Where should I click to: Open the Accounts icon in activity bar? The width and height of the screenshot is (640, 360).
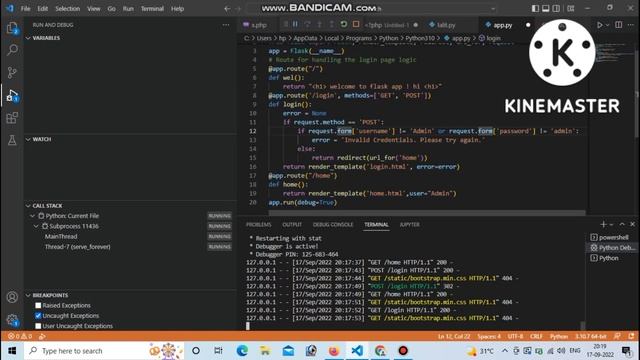12,297
